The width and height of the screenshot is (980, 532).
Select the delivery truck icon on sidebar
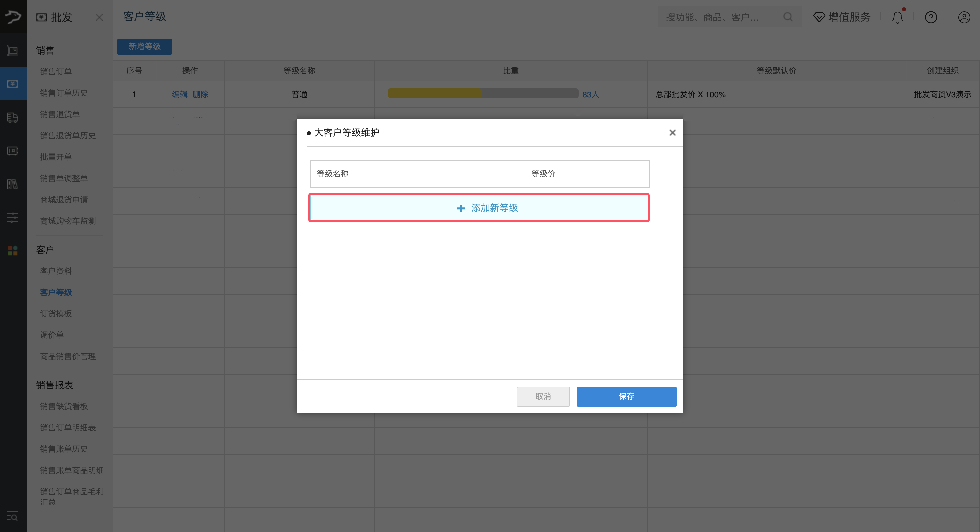13,118
